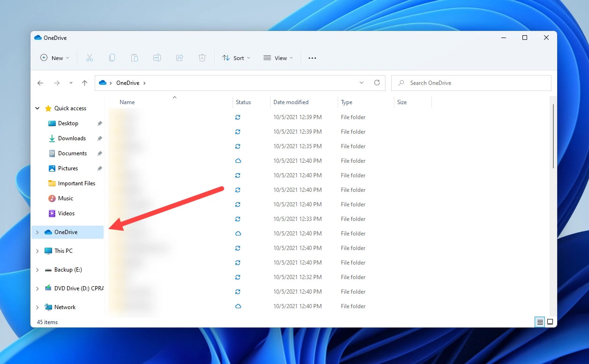Click the pin icon next to Desktop
The width and height of the screenshot is (589, 364).
[x=99, y=123]
